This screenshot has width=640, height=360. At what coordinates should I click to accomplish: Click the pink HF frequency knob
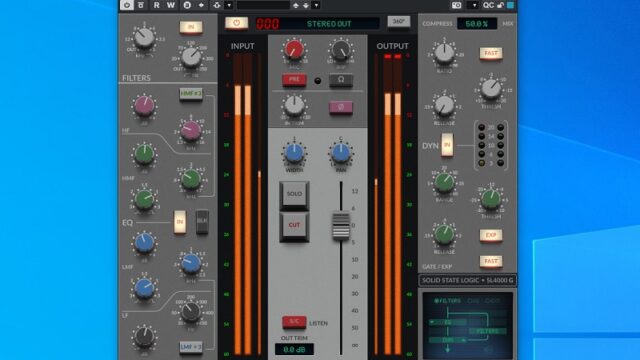click(191, 131)
